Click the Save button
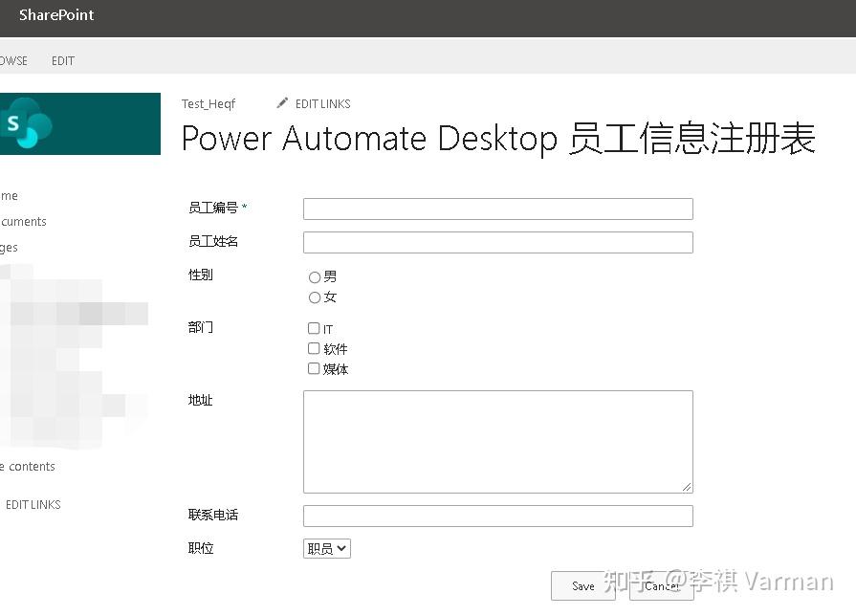Viewport: 856px width, 616px height. (x=582, y=586)
